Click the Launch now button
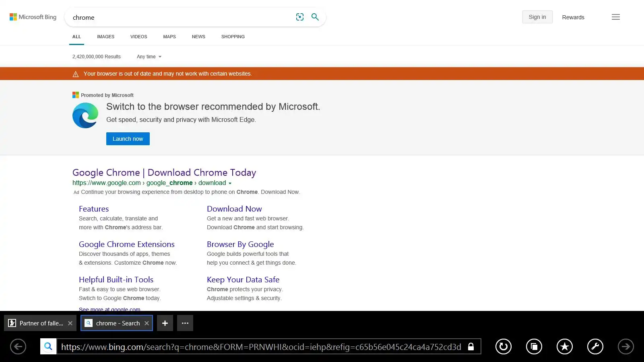This screenshot has width=644, height=362. click(128, 139)
